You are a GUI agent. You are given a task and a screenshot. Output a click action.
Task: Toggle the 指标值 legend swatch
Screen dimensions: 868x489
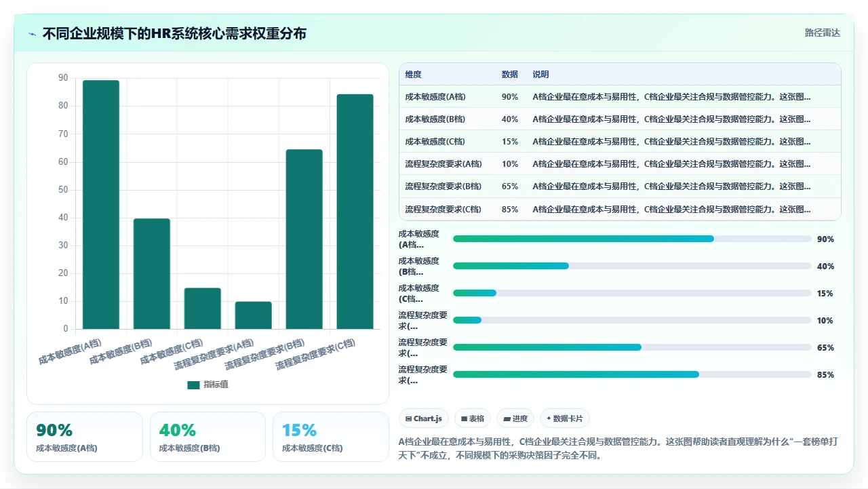tap(193, 385)
